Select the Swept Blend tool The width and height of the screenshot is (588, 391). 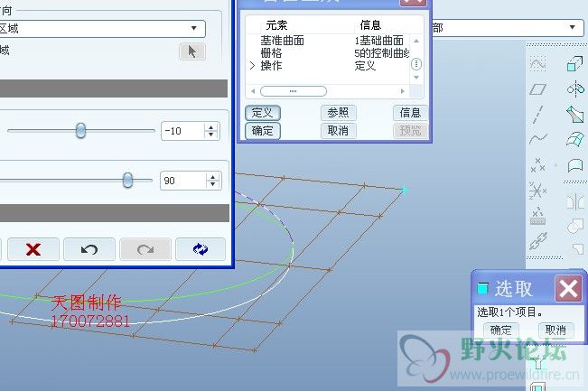point(574,115)
